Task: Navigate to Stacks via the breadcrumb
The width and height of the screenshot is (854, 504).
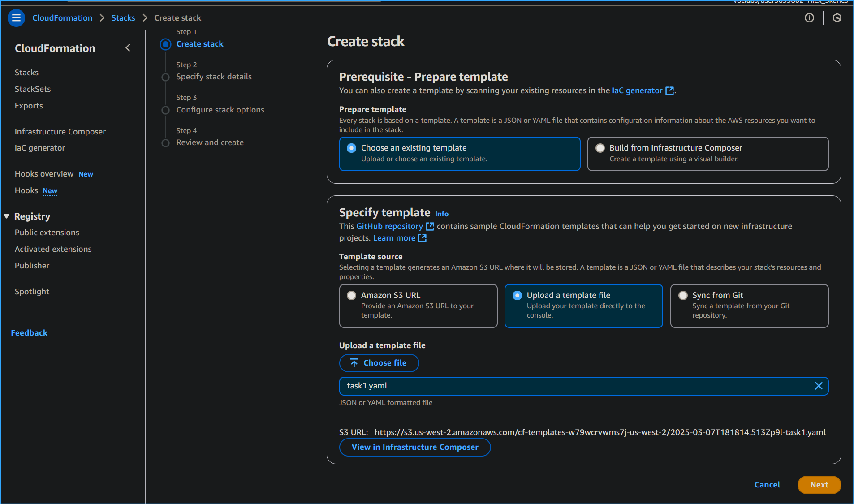Action: (x=123, y=17)
